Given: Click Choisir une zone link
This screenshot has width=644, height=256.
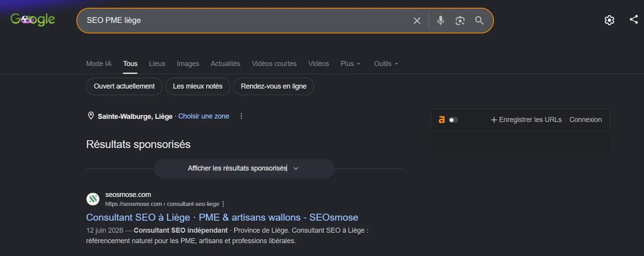Looking at the screenshot, I should click(x=204, y=116).
